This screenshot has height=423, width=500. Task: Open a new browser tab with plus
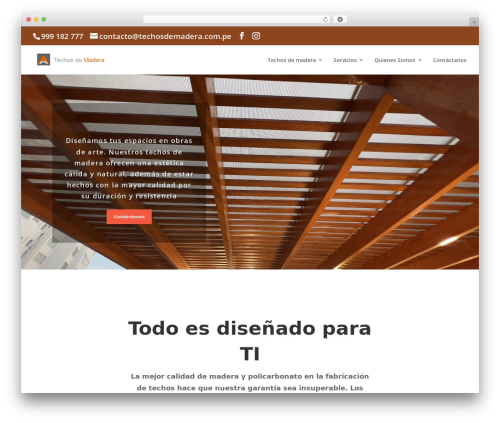click(474, 22)
